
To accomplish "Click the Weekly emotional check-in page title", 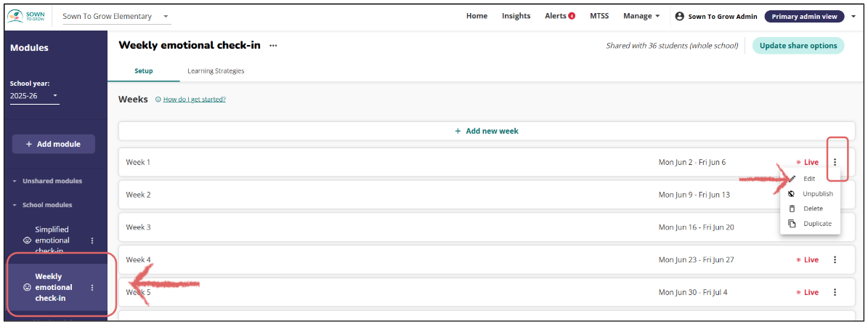I will point(190,46).
